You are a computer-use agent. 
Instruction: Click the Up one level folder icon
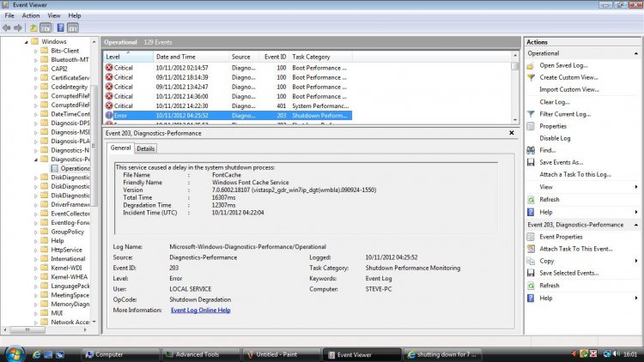[x=33, y=28]
